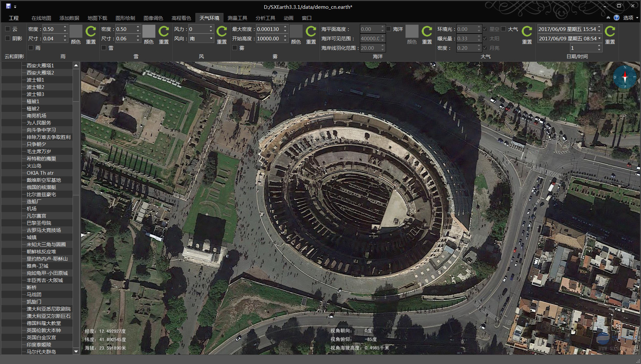Toggle the 星空 starry sky checkbox
641x364 pixels.
(485, 29)
